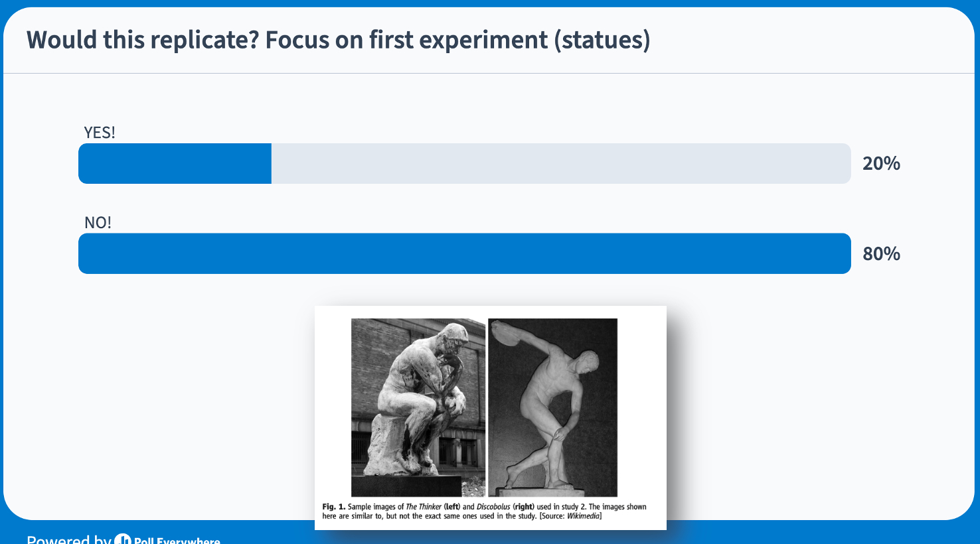
Task: Click the 80% result value
Action: pos(881,254)
